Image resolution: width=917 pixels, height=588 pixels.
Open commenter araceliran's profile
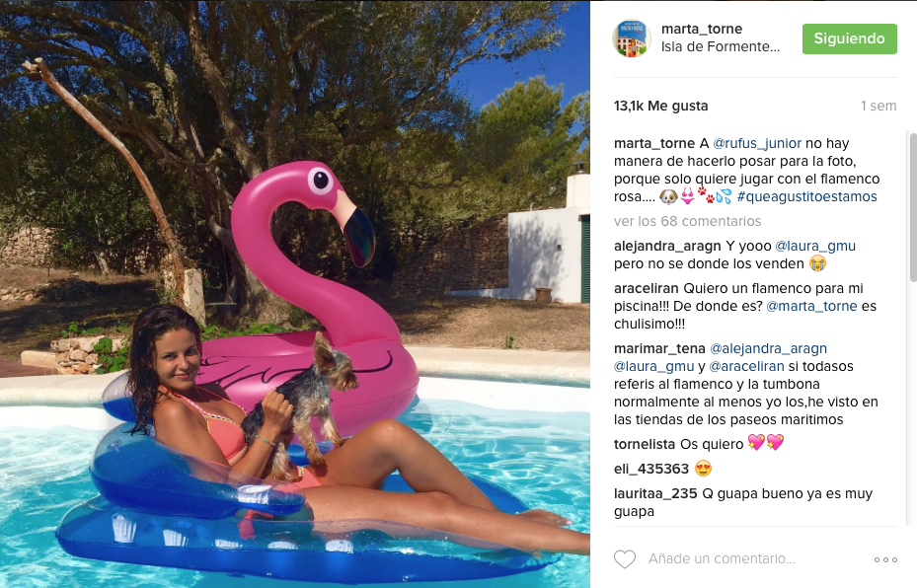click(647, 288)
